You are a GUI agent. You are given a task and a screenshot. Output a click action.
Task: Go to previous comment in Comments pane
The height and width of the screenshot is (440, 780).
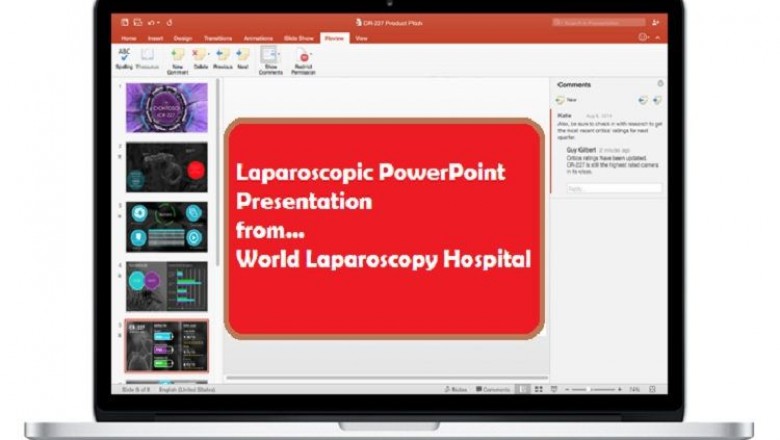(x=643, y=100)
